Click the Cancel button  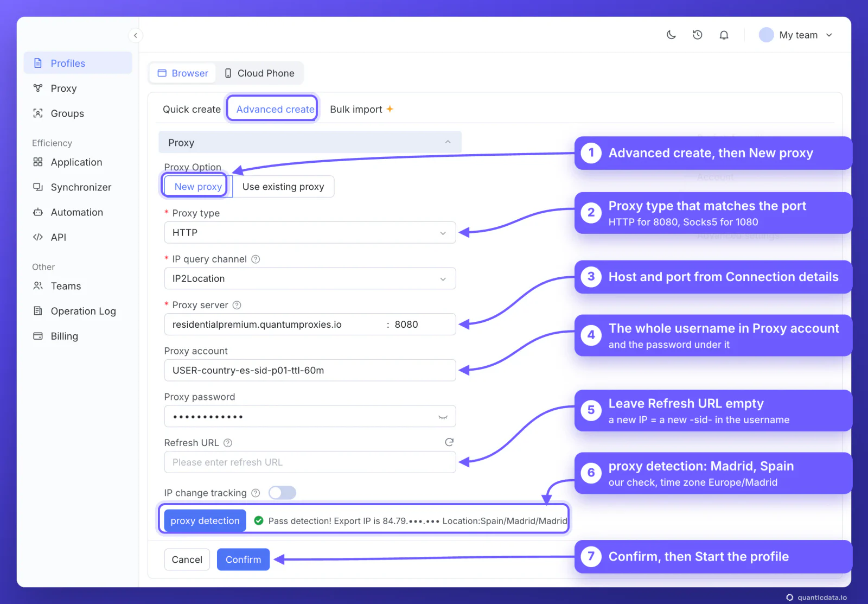187,560
